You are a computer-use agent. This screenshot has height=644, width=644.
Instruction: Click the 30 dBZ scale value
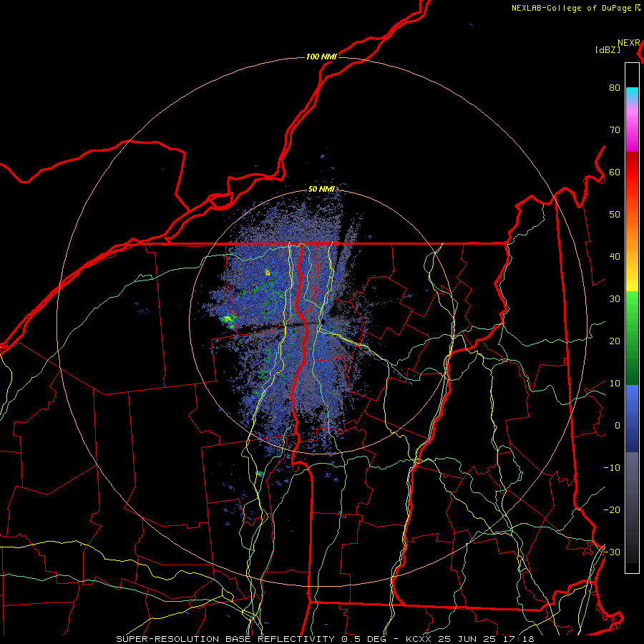(615, 299)
